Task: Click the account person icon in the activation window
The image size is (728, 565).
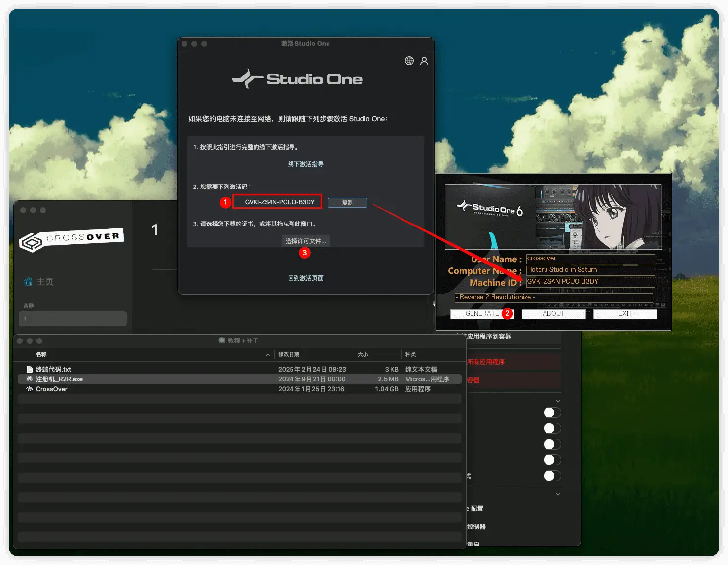Action: pyautogui.click(x=425, y=61)
